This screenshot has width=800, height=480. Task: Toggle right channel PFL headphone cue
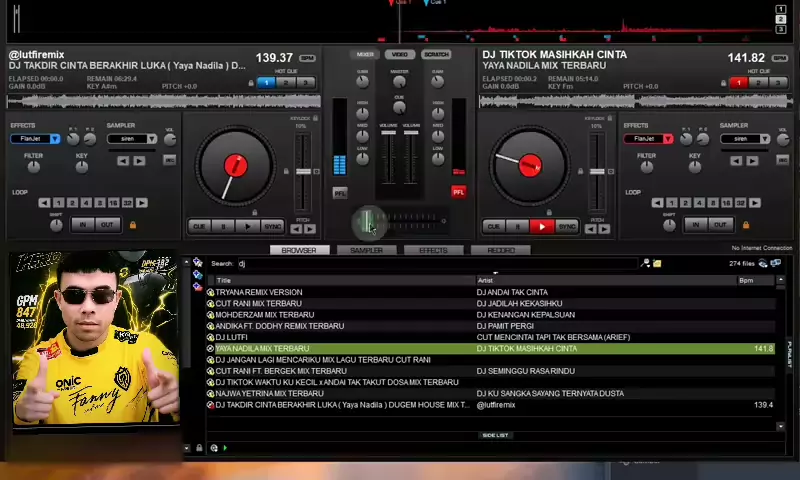coord(458,191)
